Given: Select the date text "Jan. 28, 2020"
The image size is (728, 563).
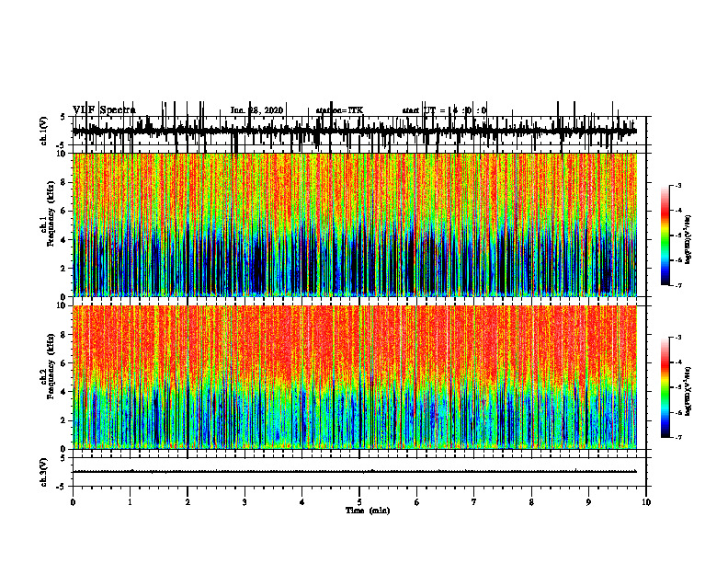Looking at the screenshot, I should [x=256, y=110].
